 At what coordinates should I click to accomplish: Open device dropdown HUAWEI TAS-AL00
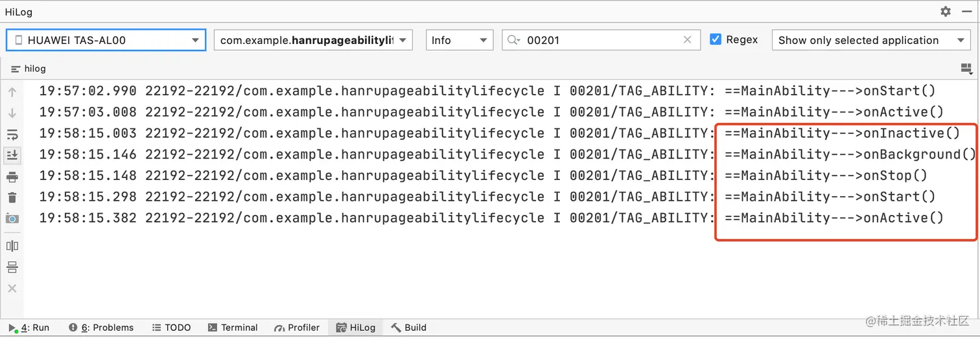point(106,40)
